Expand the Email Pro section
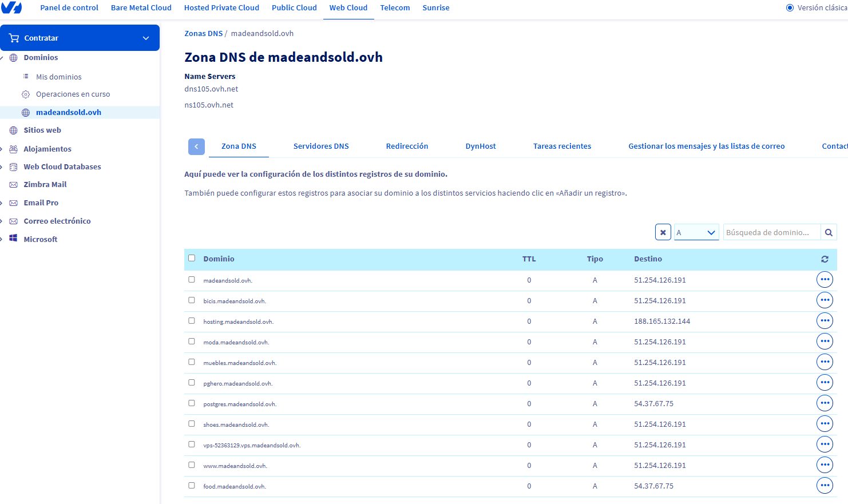This screenshot has height=504, width=848. click(2, 203)
